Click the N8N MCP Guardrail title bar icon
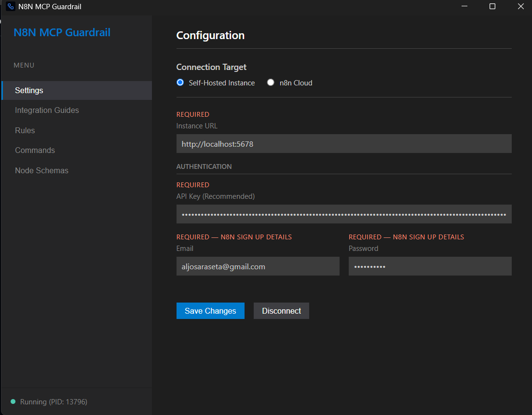 click(x=10, y=6)
